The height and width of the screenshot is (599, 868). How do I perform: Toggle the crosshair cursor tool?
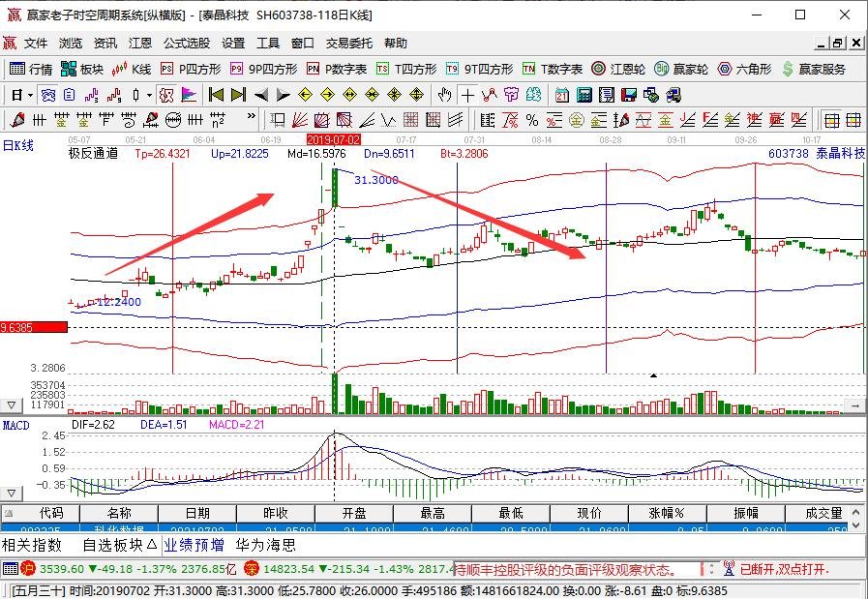click(x=467, y=95)
